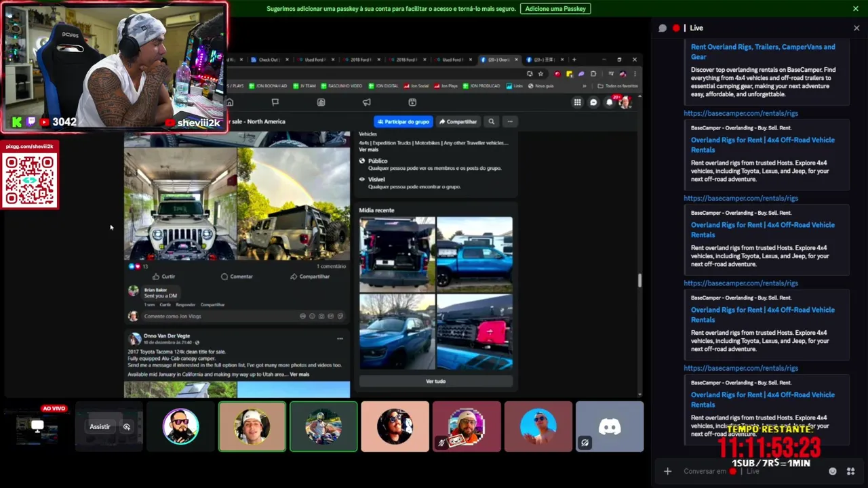Like the Jeep post with Curtir

[x=163, y=277]
